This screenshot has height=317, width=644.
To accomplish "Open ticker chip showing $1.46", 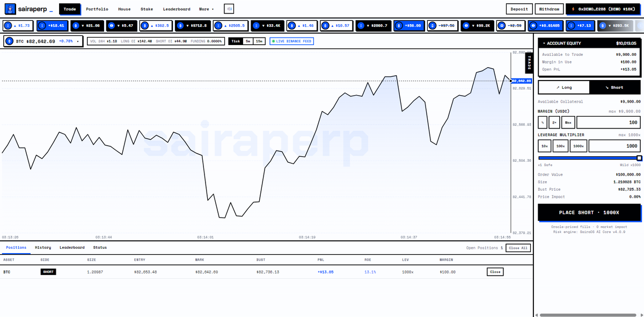I will [302, 25].
